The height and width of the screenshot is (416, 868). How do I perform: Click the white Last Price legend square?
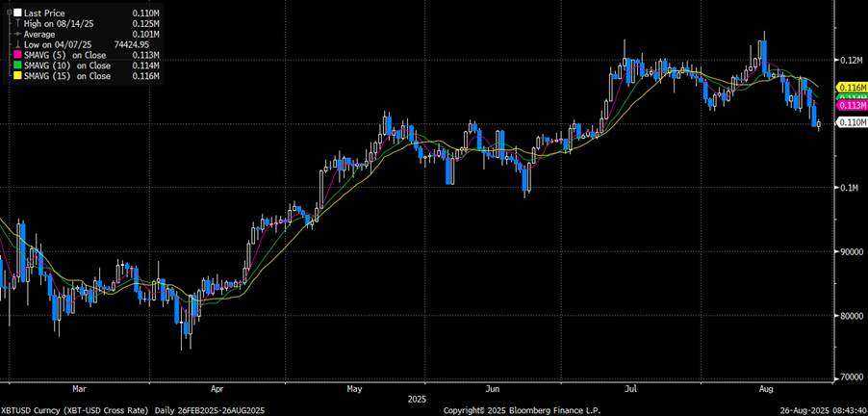pos(19,13)
